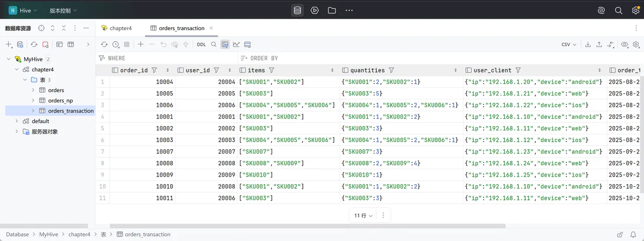Screen dimensions: 644x241
Task: Refresh the database tree
Action: 34,44
